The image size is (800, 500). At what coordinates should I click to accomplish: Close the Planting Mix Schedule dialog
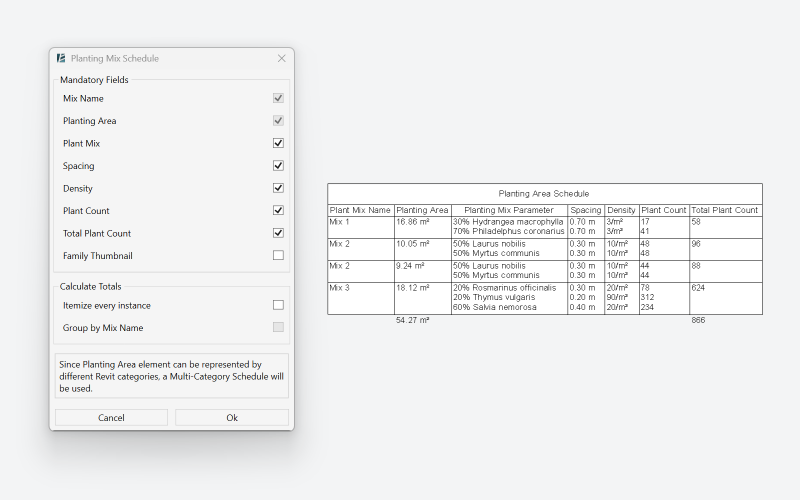(x=281, y=59)
